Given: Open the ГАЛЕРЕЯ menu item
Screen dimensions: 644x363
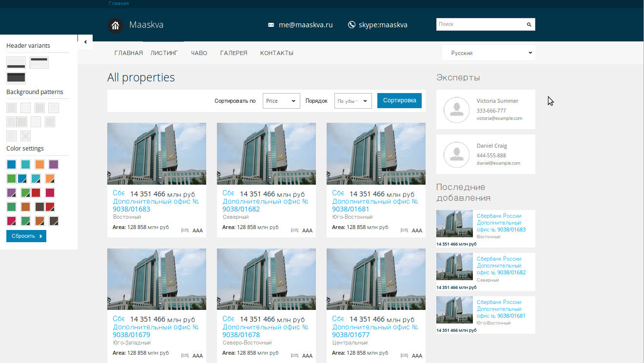Looking at the screenshot, I should [x=234, y=53].
